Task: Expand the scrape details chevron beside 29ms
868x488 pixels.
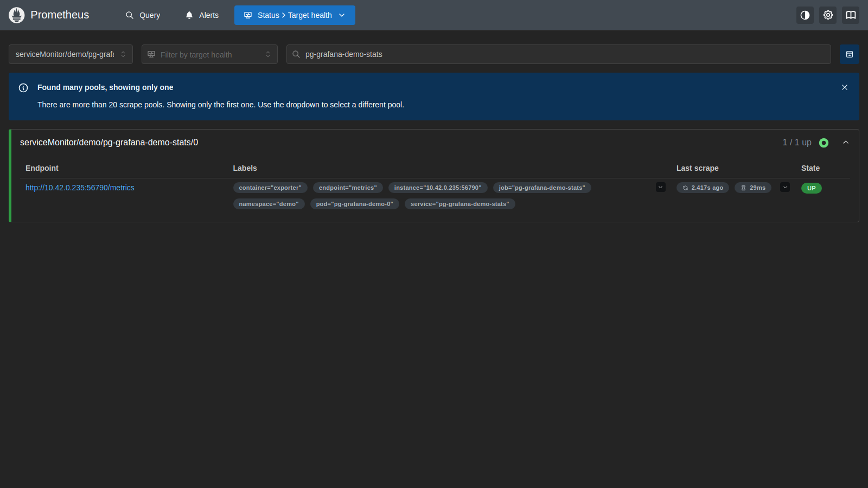Action: pos(785,187)
